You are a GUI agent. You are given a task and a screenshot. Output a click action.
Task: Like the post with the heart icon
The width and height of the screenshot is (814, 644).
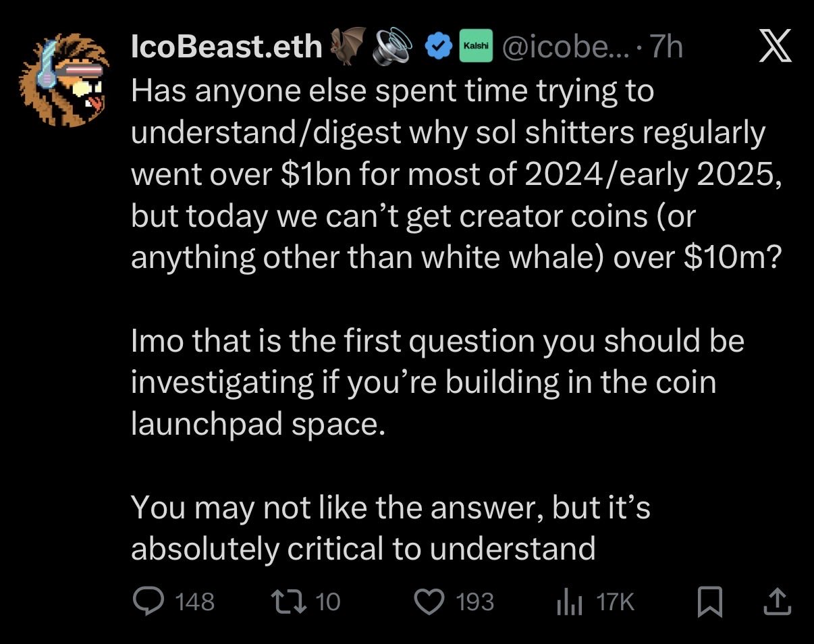(427, 600)
